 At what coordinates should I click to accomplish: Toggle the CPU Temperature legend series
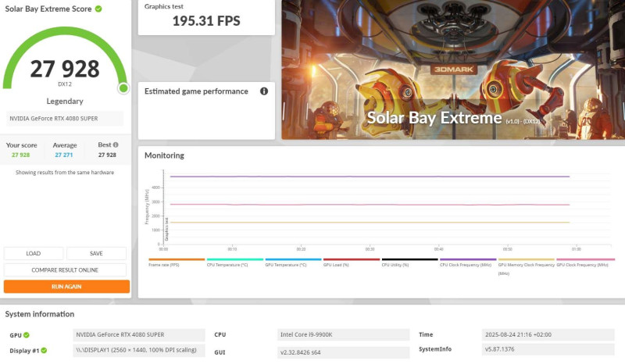[x=235, y=262]
